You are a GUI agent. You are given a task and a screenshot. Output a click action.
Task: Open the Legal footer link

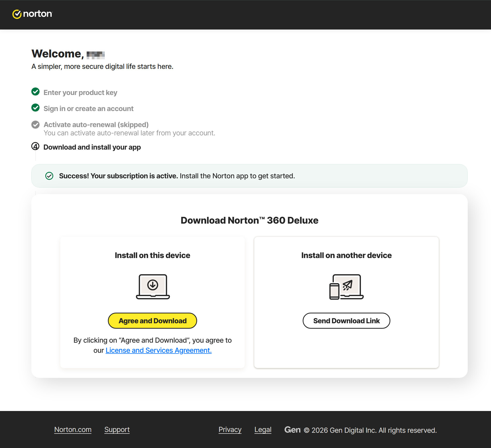pos(263,430)
